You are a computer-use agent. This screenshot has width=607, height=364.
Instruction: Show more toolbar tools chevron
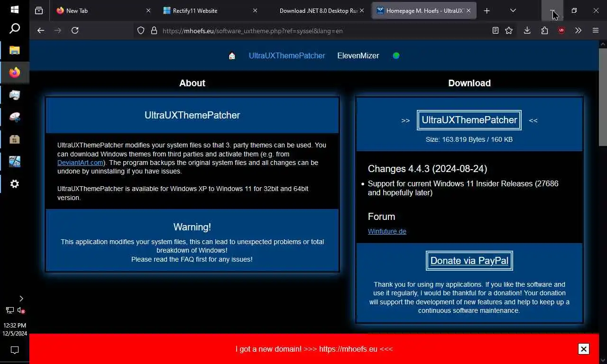578,30
